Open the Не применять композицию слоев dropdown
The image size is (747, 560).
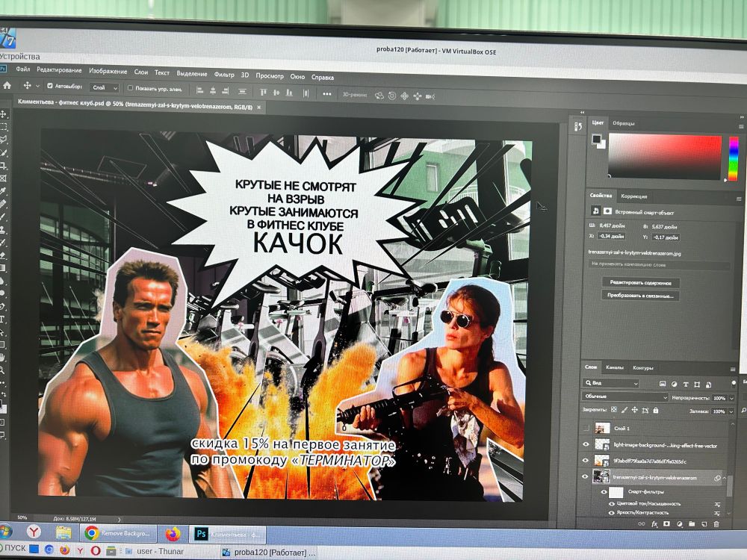click(659, 264)
